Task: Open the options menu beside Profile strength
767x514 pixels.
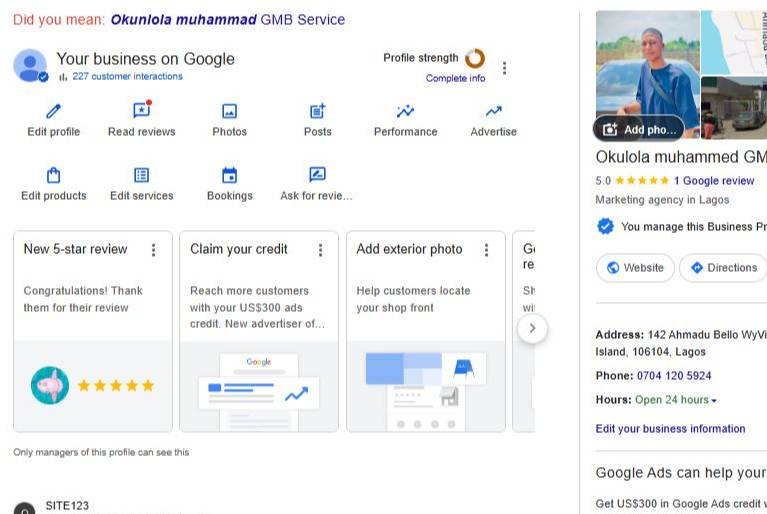Action: tap(504, 68)
